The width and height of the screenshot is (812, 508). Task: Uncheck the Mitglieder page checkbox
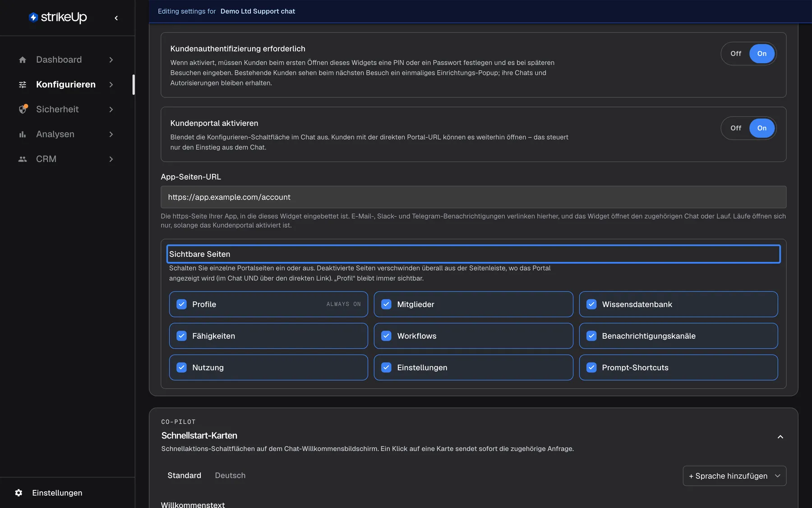[x=386, y=304]
